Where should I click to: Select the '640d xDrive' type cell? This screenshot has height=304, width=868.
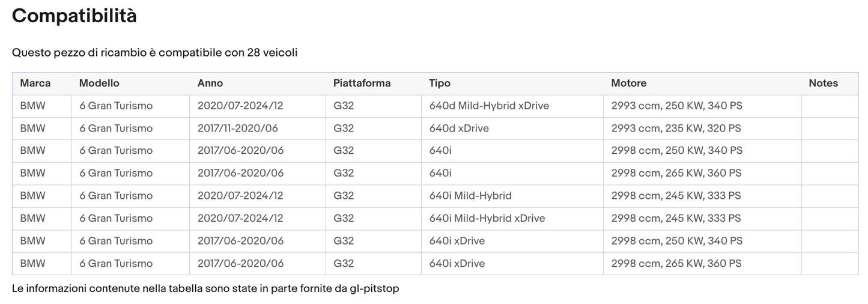[x=459, y=129]
